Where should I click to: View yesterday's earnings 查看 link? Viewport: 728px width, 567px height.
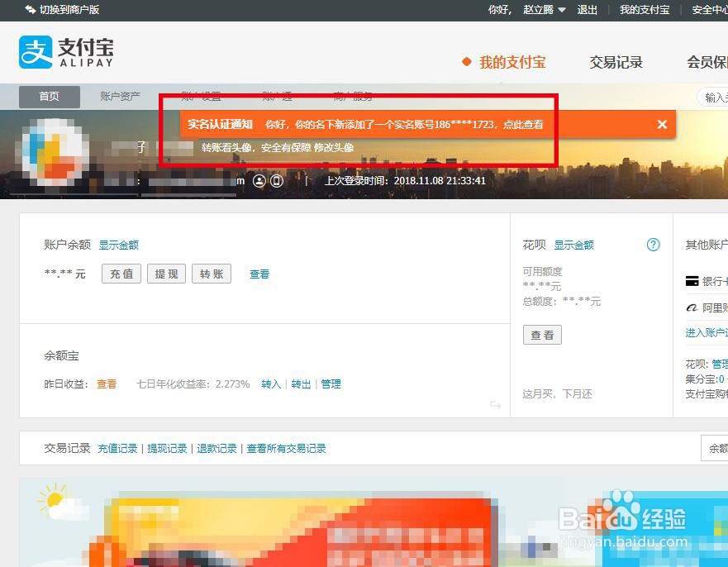[x=107, y=384]
